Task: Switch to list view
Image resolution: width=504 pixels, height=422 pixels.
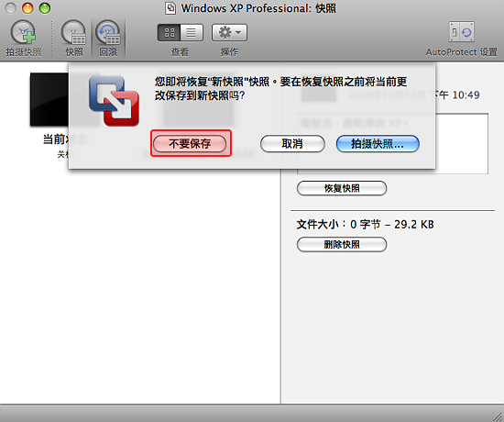Action: [192, 32]
